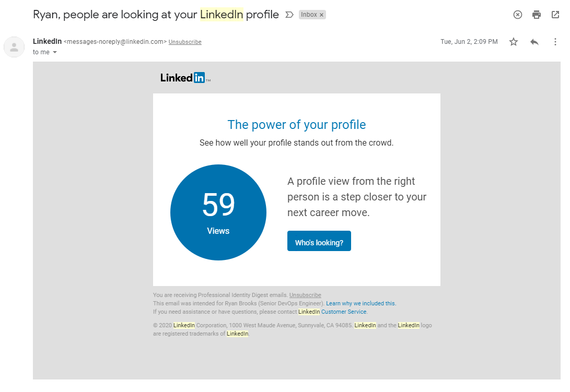Image resolution: width=570 pixels, height=392 pixels.
Task: Click the LinkedIn logo at the top of the email
Action: click(x=184, y=77)
